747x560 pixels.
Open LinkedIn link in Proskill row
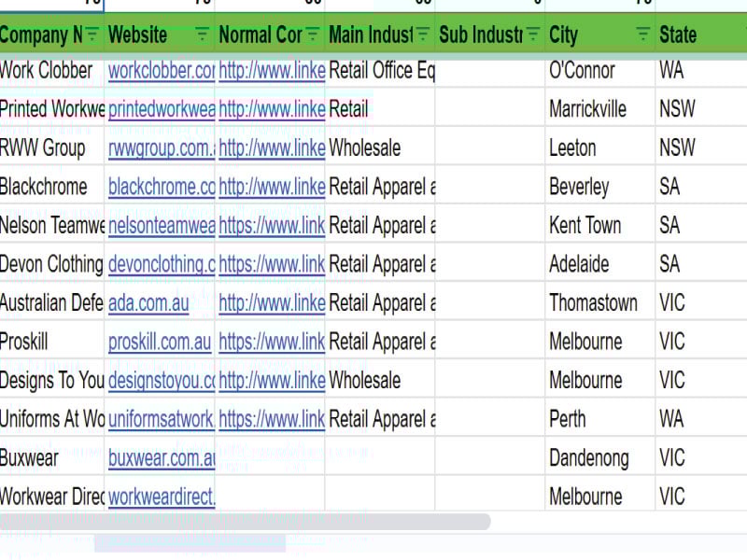click(x=272, y=342)
